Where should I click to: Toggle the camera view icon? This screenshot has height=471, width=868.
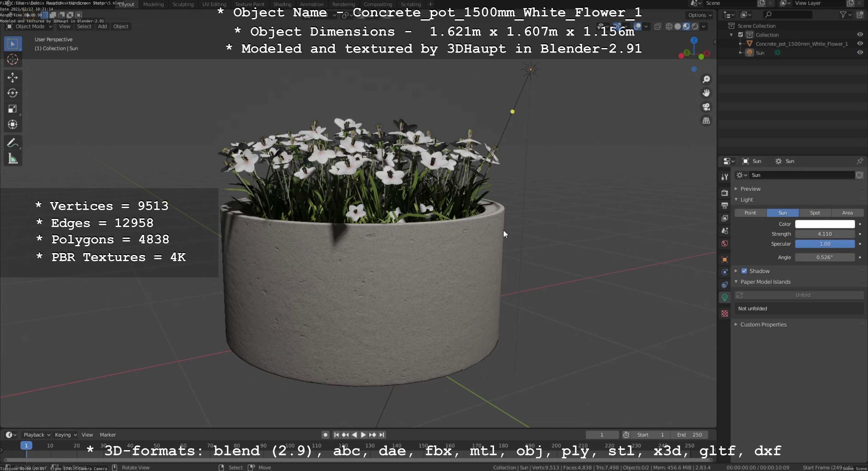point(706,107)
